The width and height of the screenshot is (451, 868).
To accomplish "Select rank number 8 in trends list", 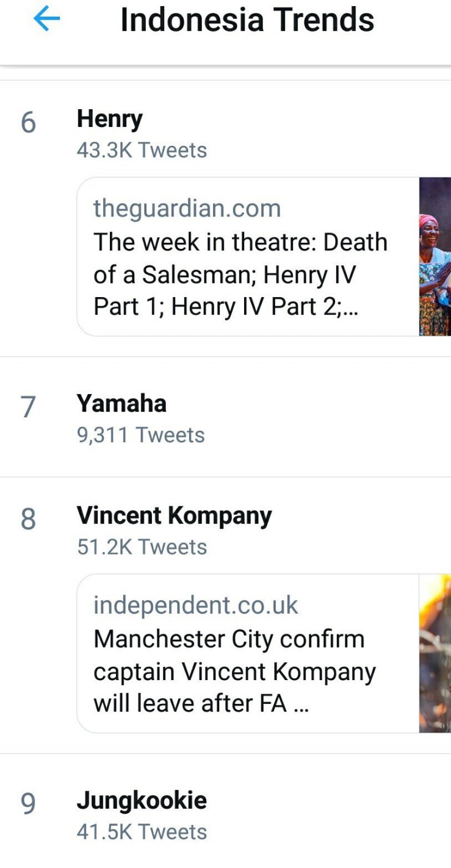I will coord(28,520).
